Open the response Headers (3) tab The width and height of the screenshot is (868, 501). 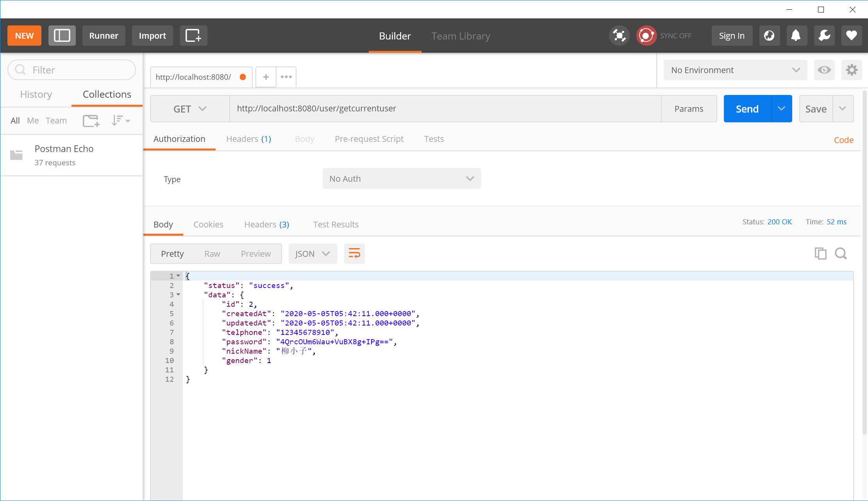(x=267, y=224)
